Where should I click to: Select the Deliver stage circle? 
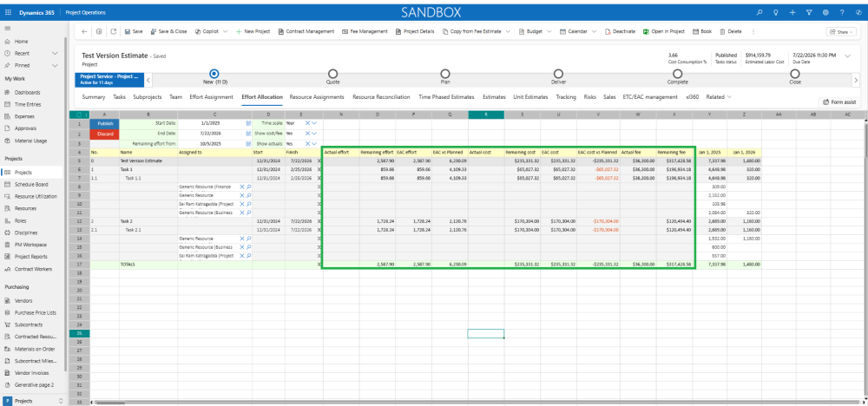click(x=558, y=73)
